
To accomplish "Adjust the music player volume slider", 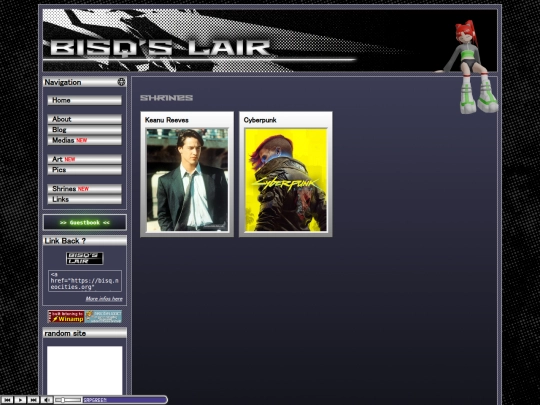I will click(68, 400).
